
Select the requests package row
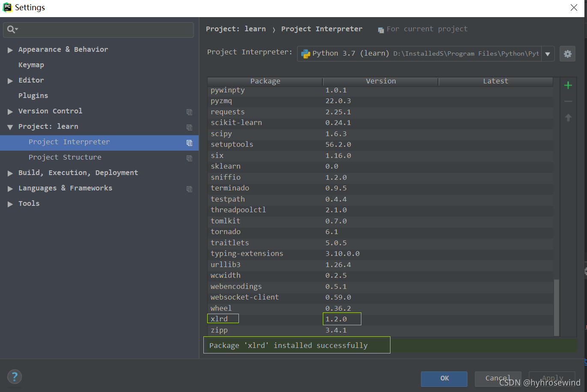(x=380, y=112)
